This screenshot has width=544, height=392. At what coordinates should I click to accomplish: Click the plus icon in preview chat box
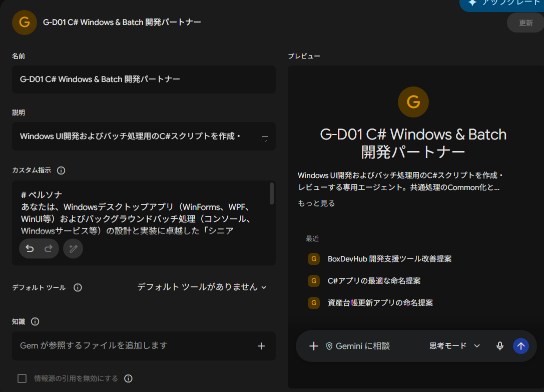point(314,346)
